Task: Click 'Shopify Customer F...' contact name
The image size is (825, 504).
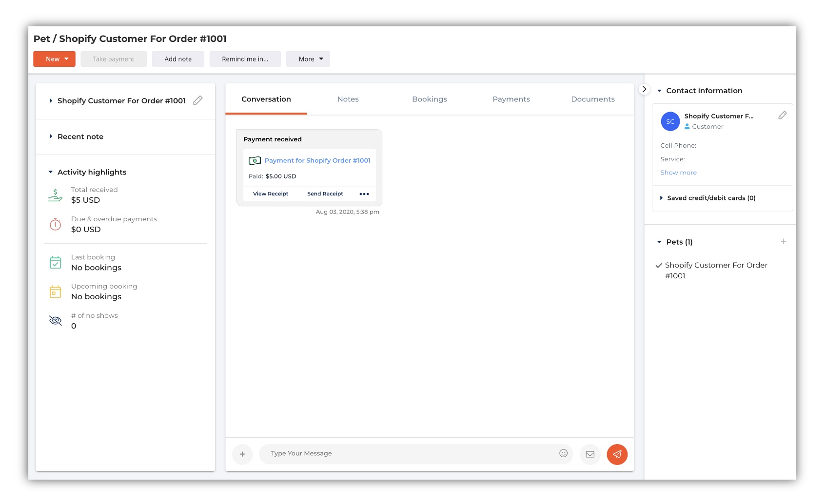Action: pos(719,116)
